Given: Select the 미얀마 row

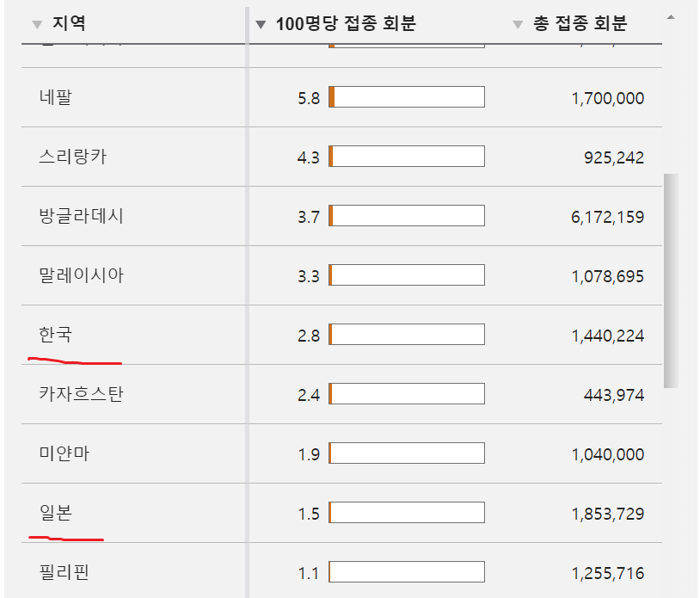Looking at the screenshot, I should tap(341, 453).
